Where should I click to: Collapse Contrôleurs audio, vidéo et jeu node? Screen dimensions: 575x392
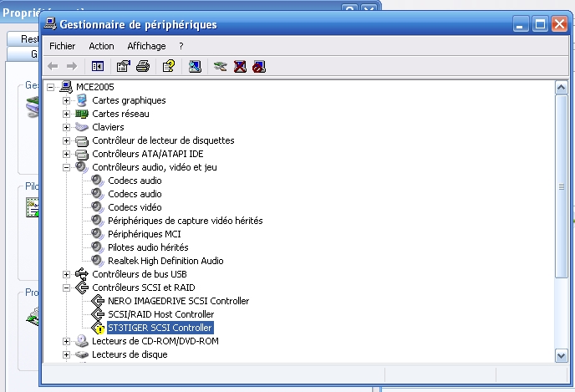(x=66, y=167)
